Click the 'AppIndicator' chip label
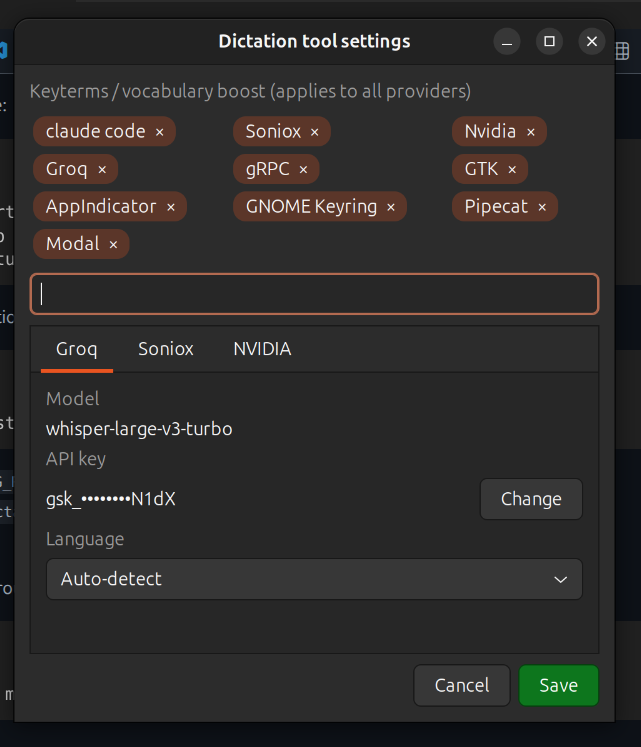This screenshot has width=641, height=747. (101, 207)
